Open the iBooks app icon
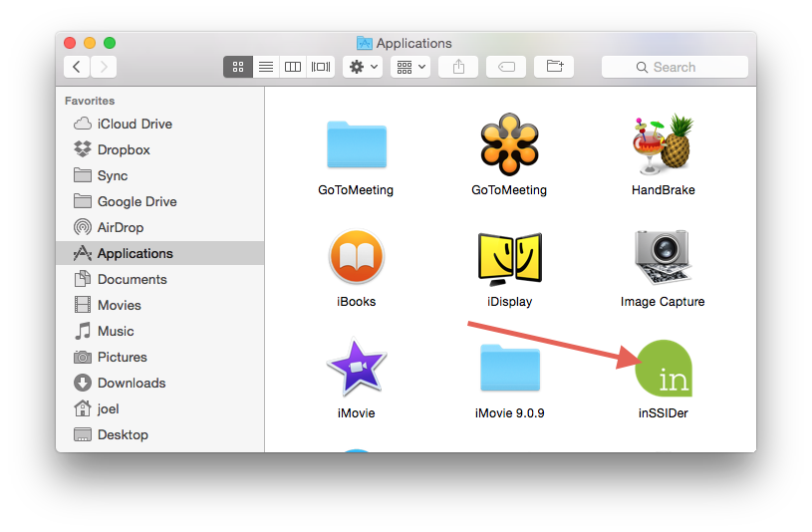 [357, 257]
